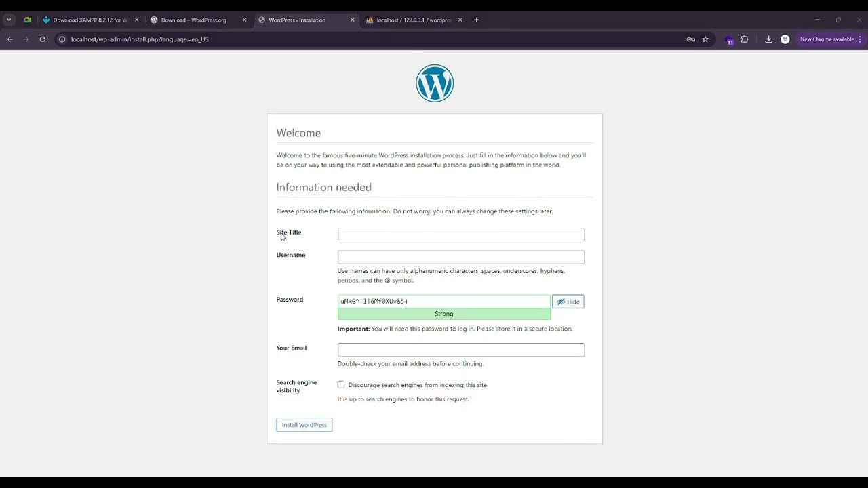Close the Download XAMPP tab
Viewport: 868px width, 488px height.
tap(136, 20)
